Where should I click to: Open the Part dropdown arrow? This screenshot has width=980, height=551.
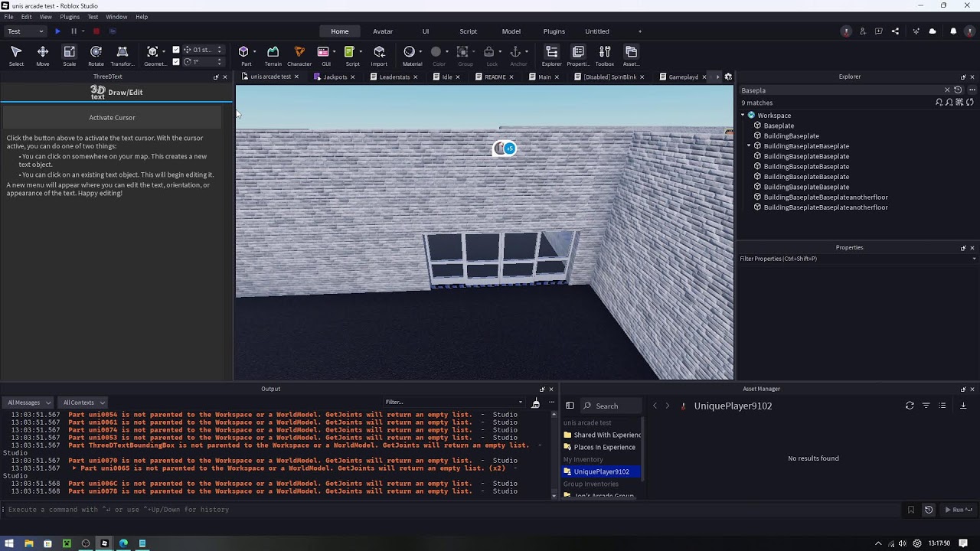point(254,52)
